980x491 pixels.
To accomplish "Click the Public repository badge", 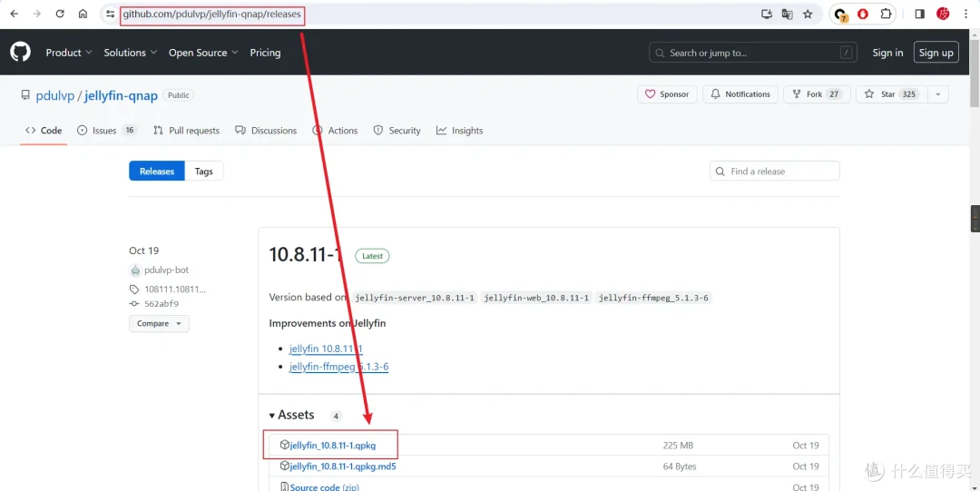I will (x=178, y=95).
